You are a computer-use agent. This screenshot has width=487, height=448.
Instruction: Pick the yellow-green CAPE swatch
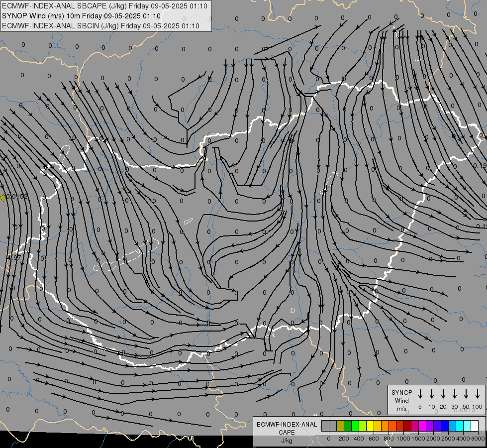(x=363, y=426)
